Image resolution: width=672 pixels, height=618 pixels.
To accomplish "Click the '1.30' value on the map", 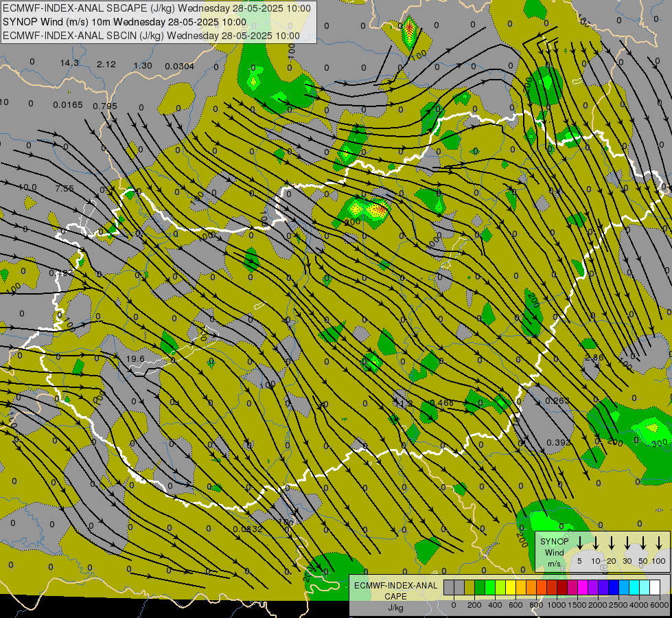I will point(143,66).
